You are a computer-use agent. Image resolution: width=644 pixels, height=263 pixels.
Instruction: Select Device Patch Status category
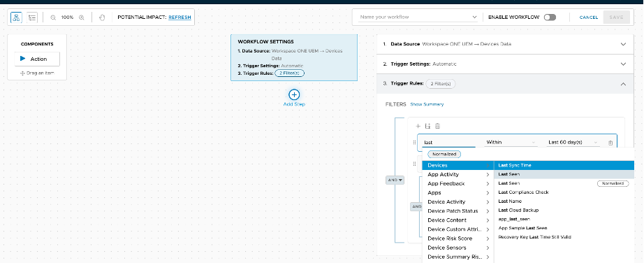coord(458,211)
